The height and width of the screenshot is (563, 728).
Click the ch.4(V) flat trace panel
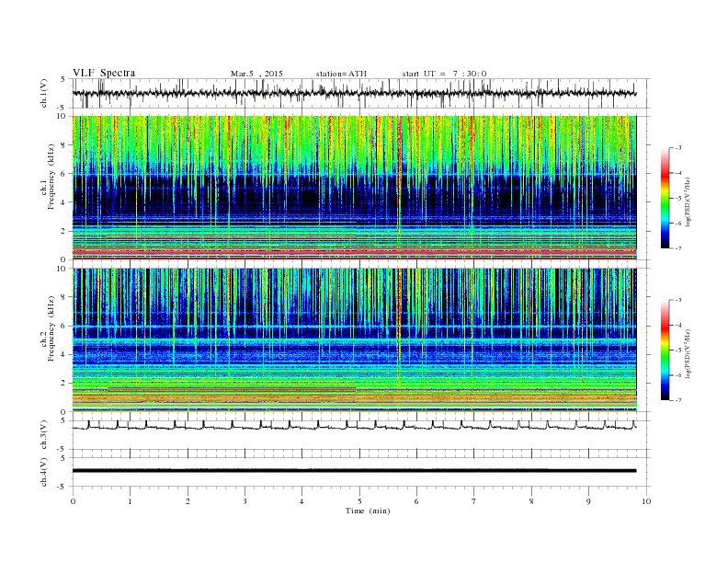(x=361, y=472)
